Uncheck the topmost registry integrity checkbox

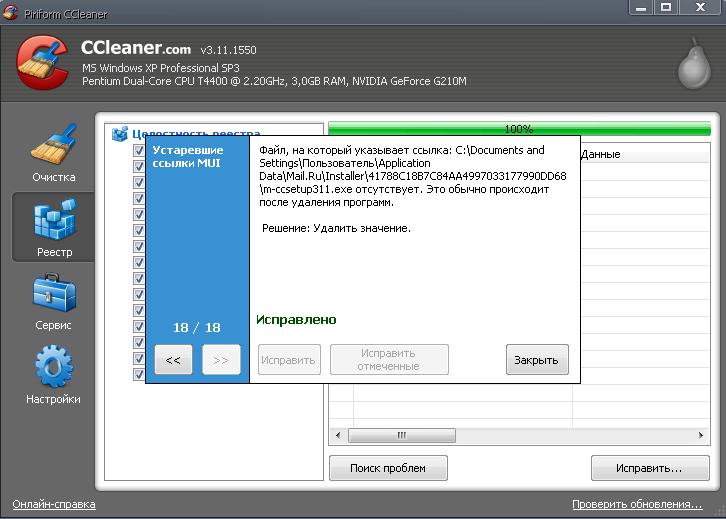click(139, 150)
